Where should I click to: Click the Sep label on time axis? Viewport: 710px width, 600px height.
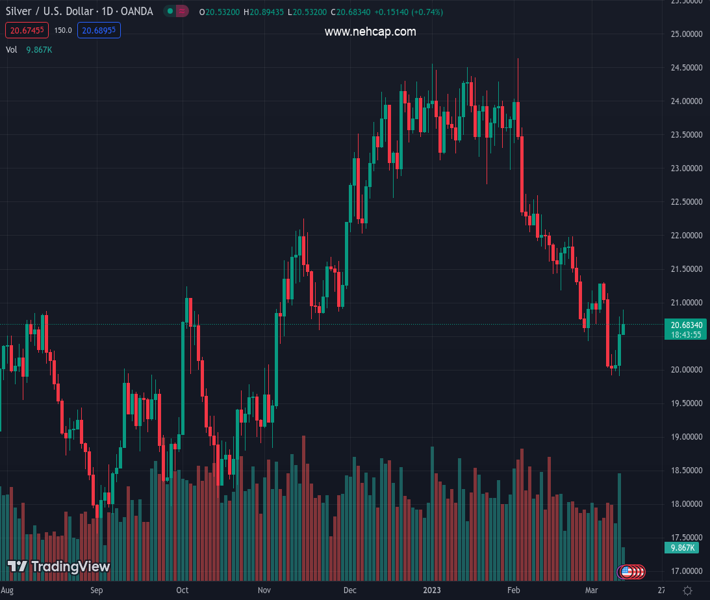pos(96,591)
